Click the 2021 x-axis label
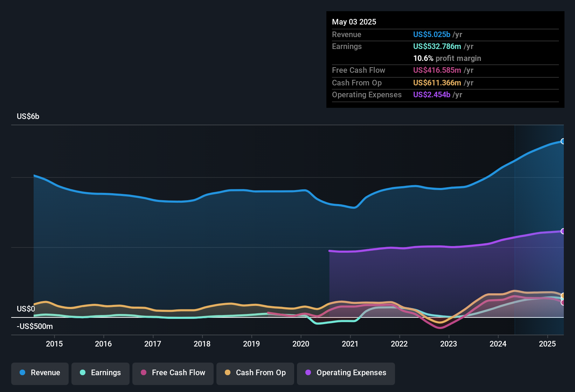575x392 pixels. (350, 344)
